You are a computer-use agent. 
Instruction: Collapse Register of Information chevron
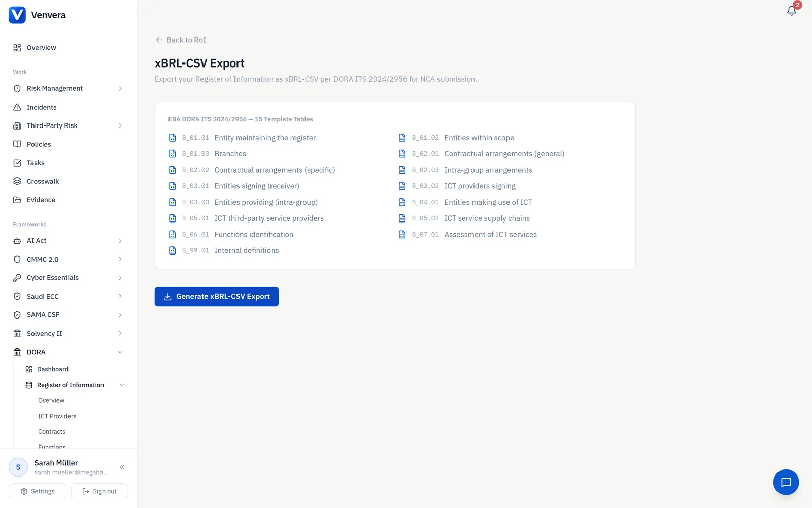(122, 385)
